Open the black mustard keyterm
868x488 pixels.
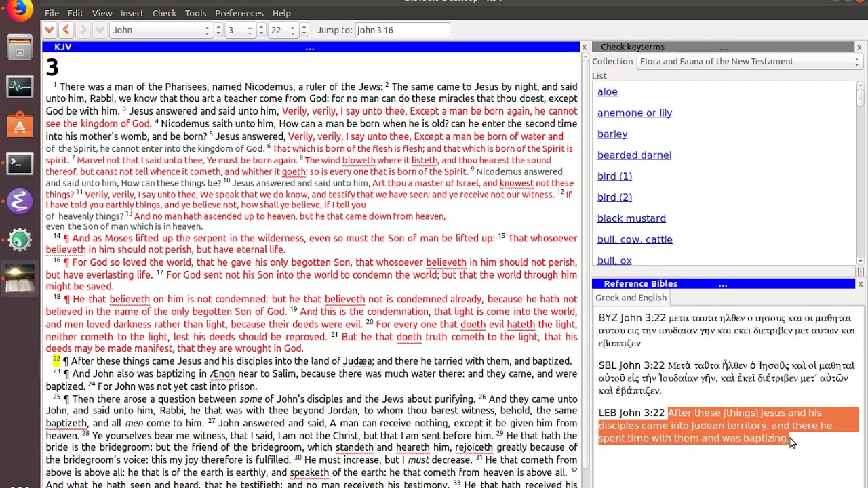pos(631,218)
